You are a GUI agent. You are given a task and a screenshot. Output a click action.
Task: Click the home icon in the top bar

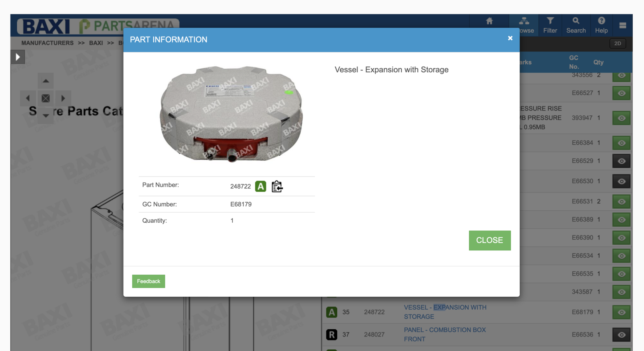tap(489, 21)
